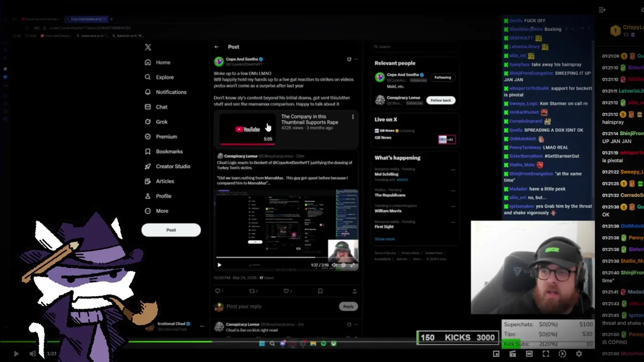Open the Xbox icon in the taskbar
This screenshot has width=644, height=362.
pyautogui.click(x=333, y=344)
